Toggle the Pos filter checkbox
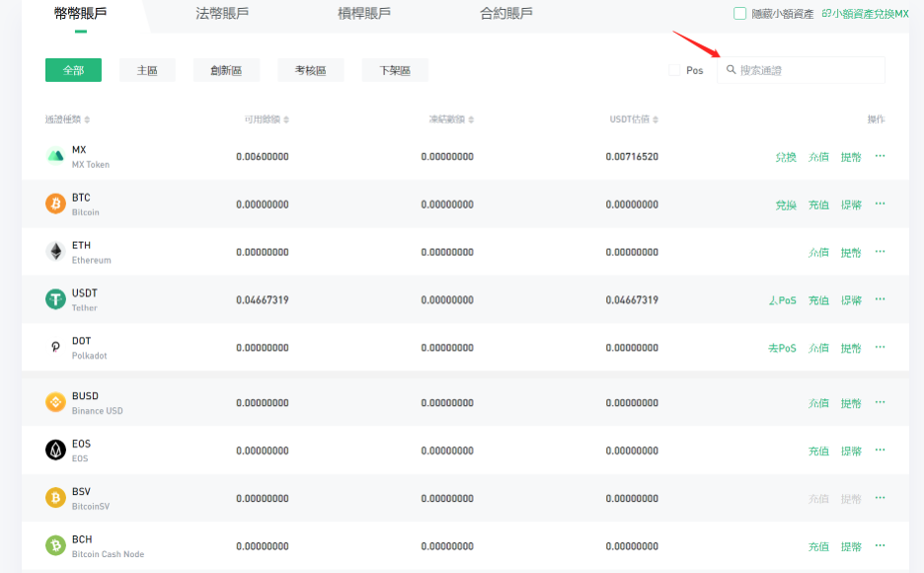The height and width of the screenshot is (573, 924). pos(674,70)
